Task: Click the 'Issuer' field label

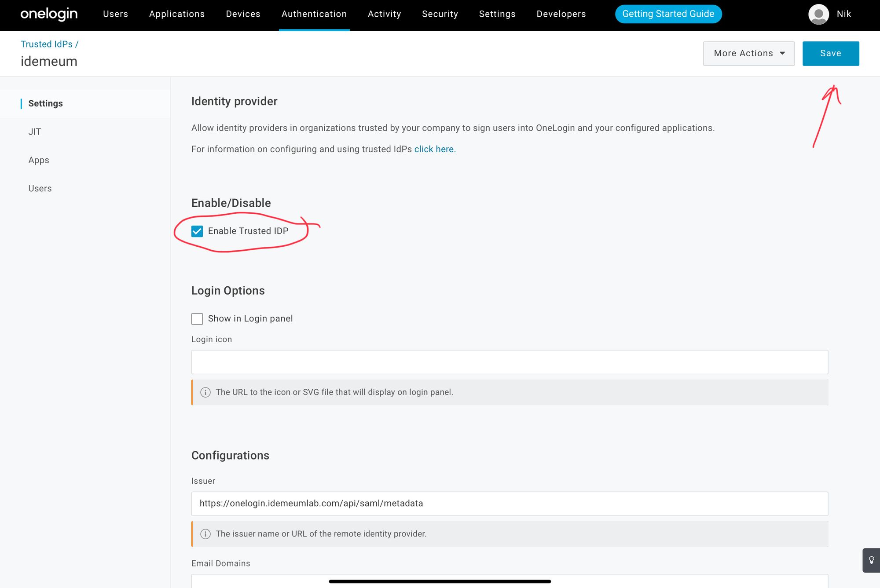Action: click(203, 481)
